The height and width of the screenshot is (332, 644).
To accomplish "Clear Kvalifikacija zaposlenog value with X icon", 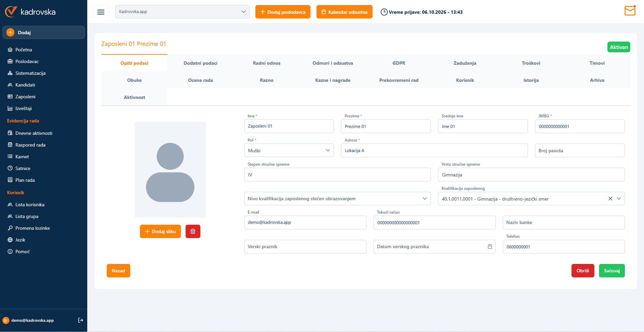I will point(610,199).
